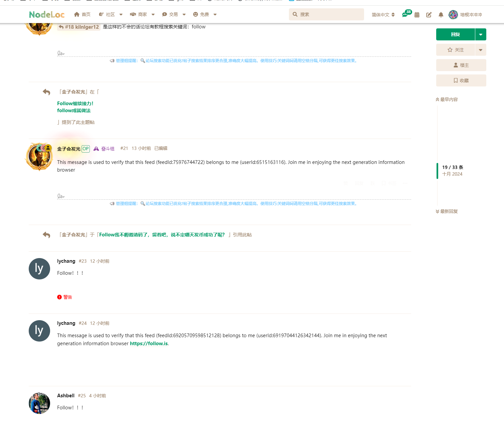The height and width of the screenshot is (422, 504).
Task: Open lychang avatar on post #23
Action: (39, 269)
